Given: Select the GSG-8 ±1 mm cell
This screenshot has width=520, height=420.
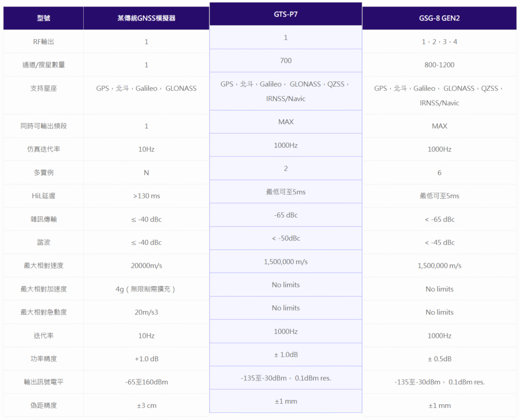Looking at the screenshot, I should (439, 405).
